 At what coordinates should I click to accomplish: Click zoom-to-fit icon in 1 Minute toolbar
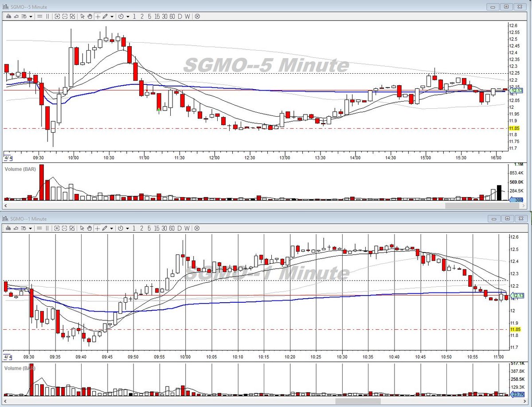[x=72, y=228]
